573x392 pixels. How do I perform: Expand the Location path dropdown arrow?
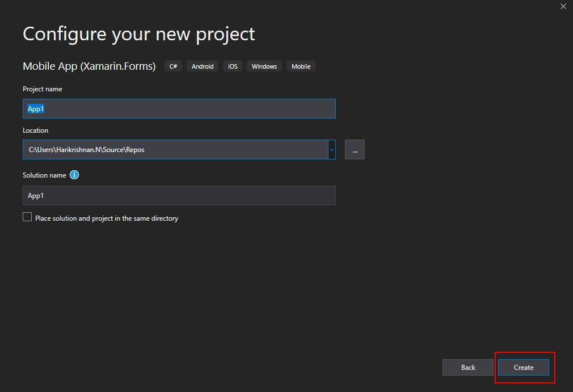click(x=332, y=150)
